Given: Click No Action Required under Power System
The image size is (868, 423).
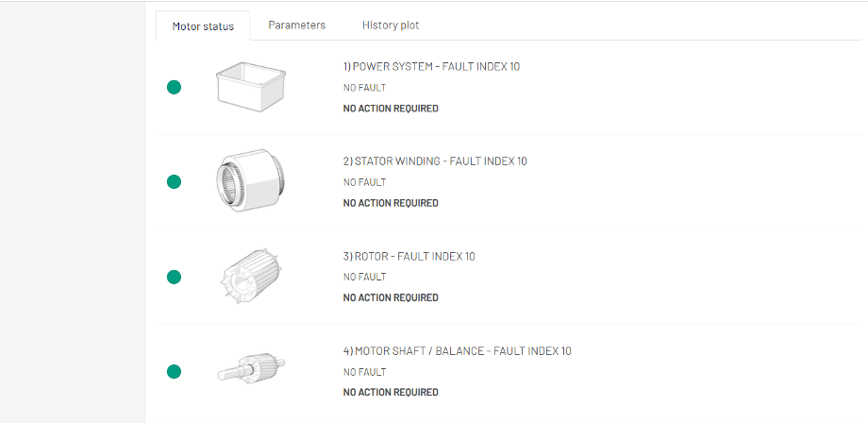Looking at the screenshot, I should (391, 109).
